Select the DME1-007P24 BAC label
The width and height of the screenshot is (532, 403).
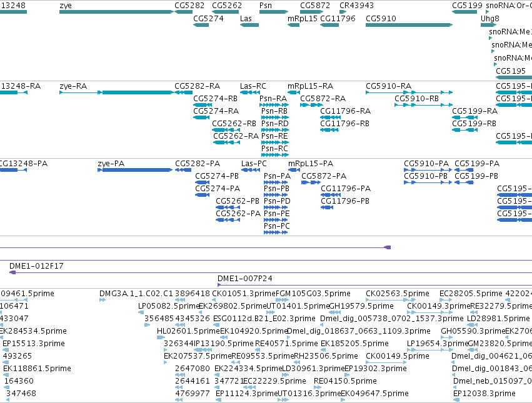click(244, 279)
